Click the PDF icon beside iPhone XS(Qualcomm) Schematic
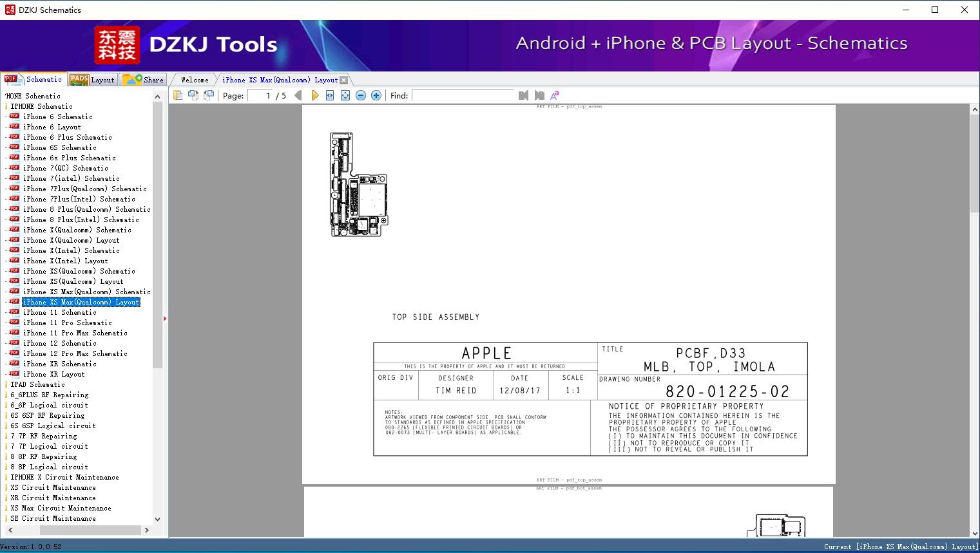 (x=14, y=271)
